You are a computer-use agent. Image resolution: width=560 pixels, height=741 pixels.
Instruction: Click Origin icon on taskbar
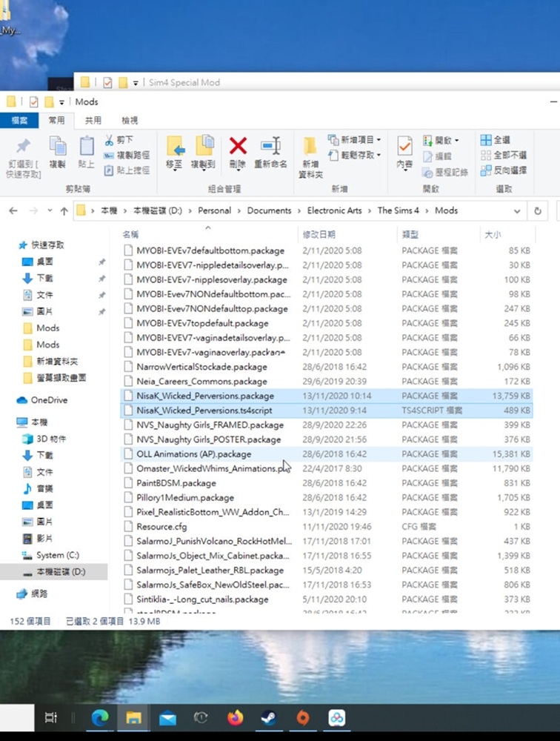pyautogui.click(x=303, y=718)
